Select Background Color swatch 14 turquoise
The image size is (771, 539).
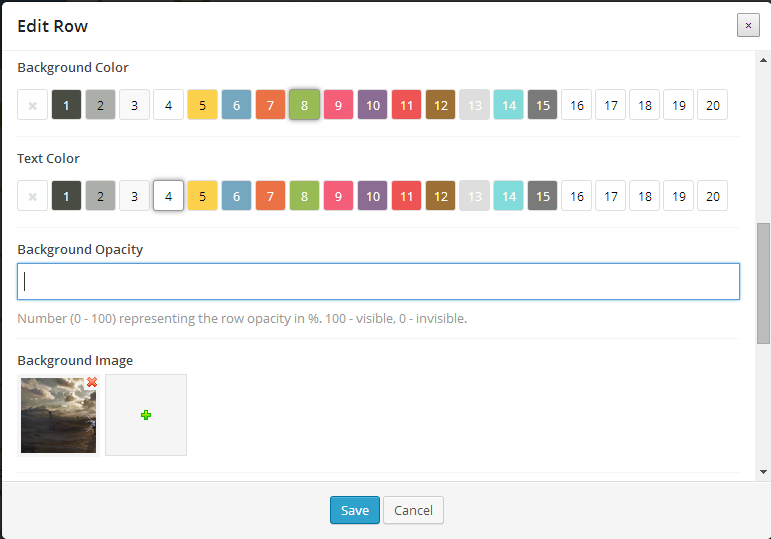[x=508, y=105]
